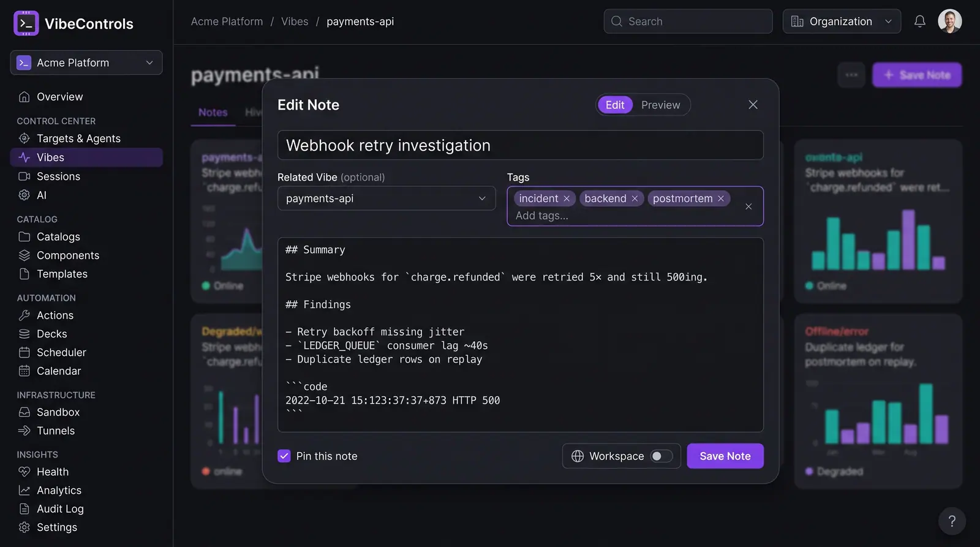980x547 pixels.
Task: Open the user avatar profile
Action: (950, 21)
